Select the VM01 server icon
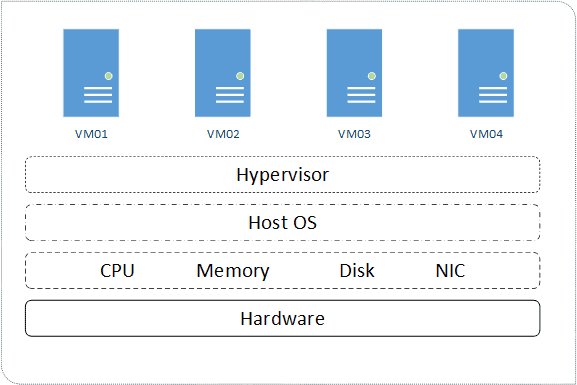 (x=91, y=73)
